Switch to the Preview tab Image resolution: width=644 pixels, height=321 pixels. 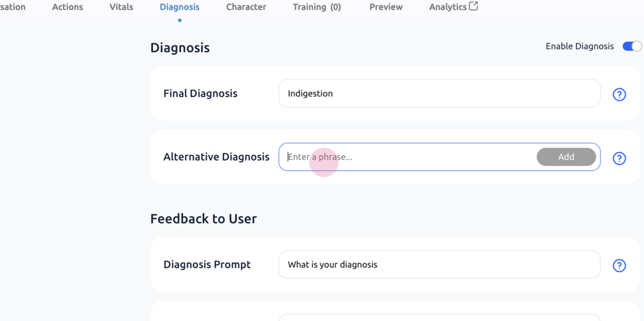click(x=386, y=7)
